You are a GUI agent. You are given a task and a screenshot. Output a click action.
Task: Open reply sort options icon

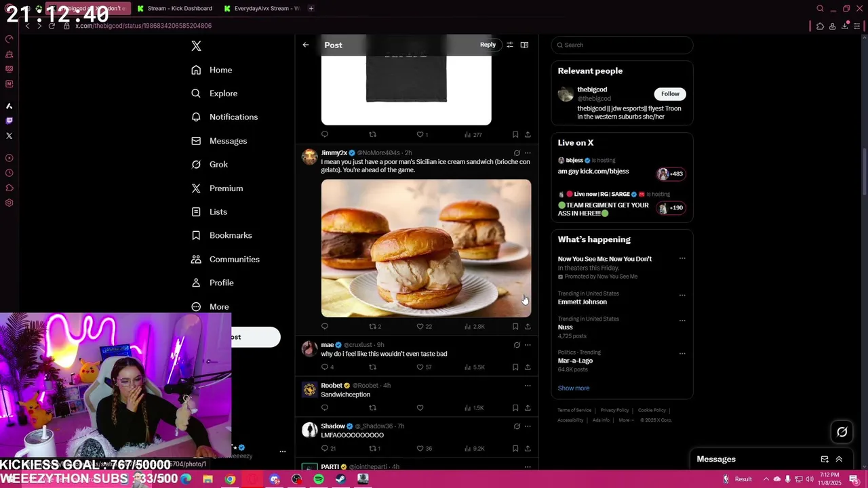(x=510, y=45)
